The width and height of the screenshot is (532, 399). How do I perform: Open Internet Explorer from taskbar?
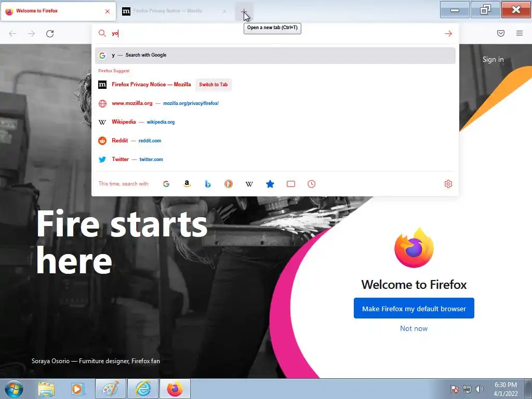pyautogui.click(x=143, y=389)
